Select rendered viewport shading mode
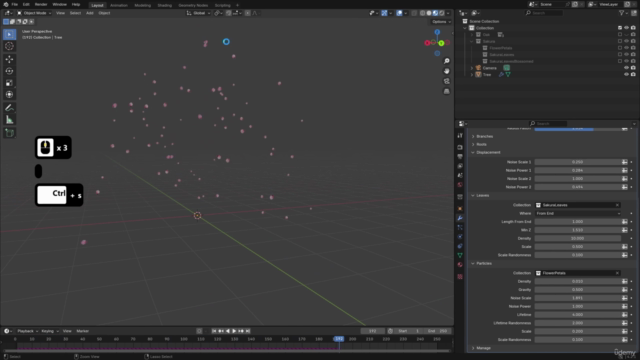Screen dimensions: 640x360 coord(442,13)
